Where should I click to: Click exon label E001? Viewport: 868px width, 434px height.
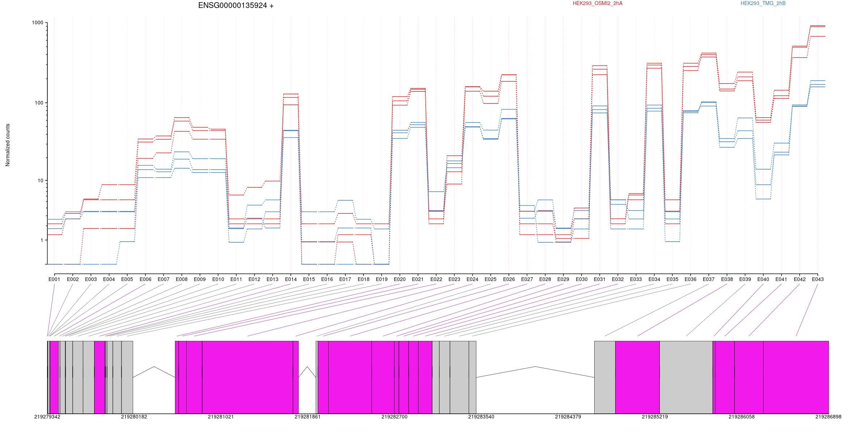pos(54,279)
